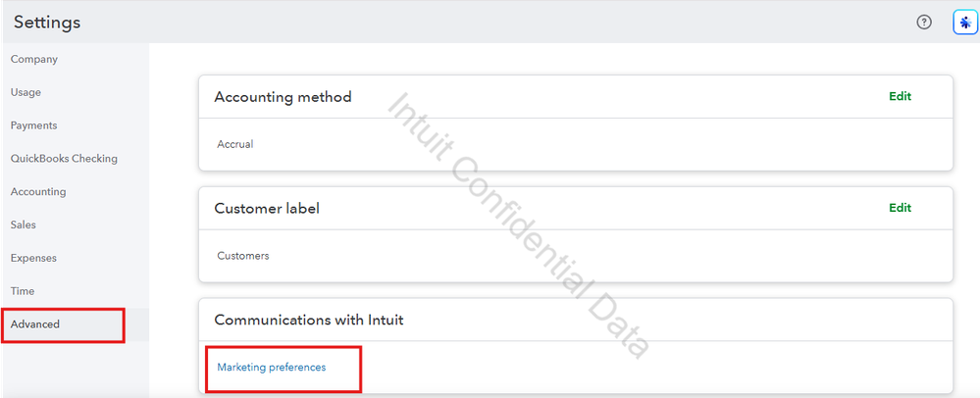The image size is (980, 398).
Task: Select the Payments settings tab
Action: click(34, 125)
